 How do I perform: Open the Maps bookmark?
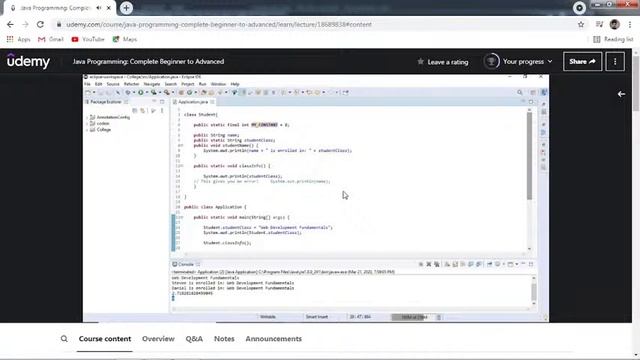coord(125,39)
